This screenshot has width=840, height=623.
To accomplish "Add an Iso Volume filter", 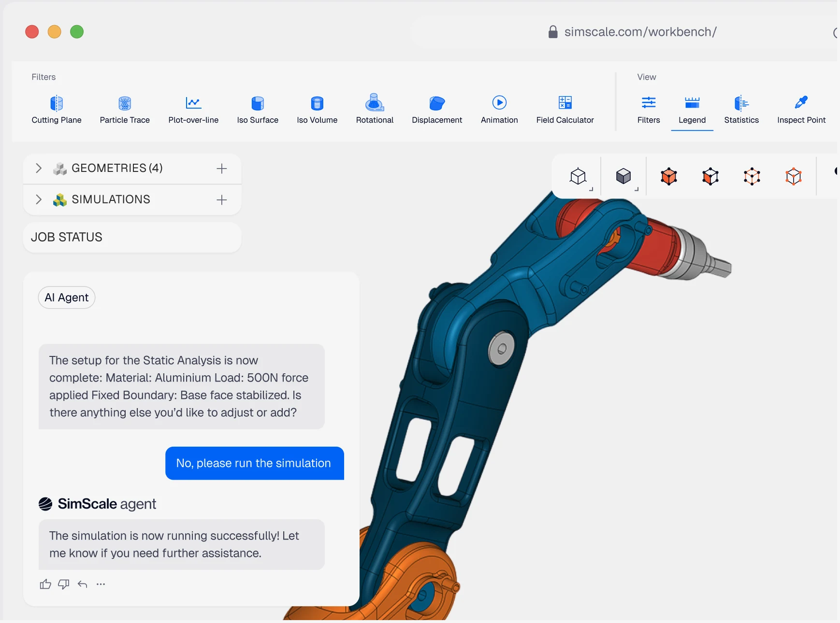I will [317, 110].
